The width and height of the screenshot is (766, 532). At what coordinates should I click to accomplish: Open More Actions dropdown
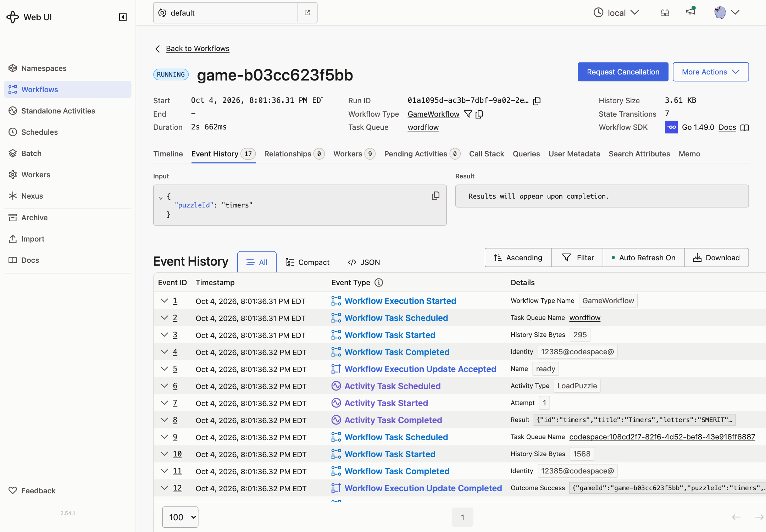[x=711, y=72]
